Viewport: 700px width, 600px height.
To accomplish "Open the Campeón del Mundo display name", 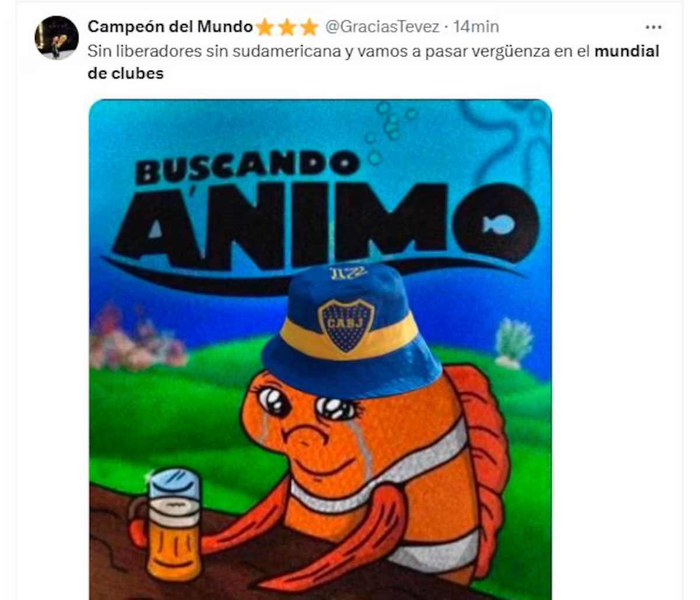I will [x=170, y=27].
